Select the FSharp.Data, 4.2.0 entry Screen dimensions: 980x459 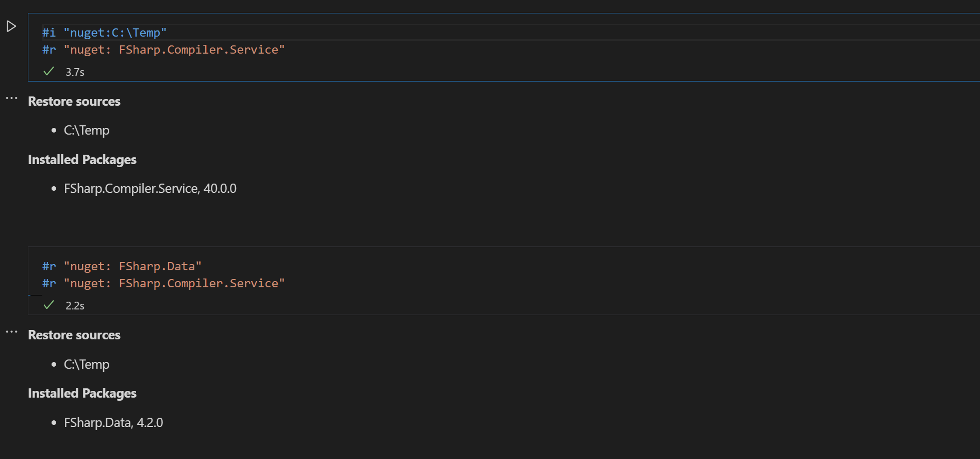point(113,422)
